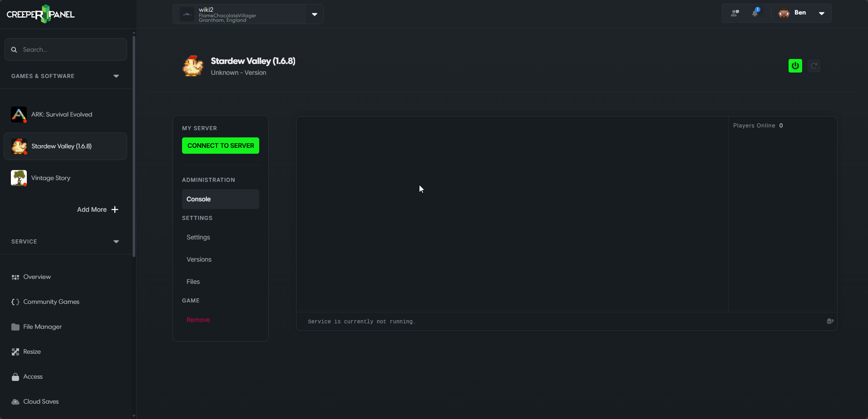Click the Resize icon in sidebar
868x419 pixels.
pos(15,352)
